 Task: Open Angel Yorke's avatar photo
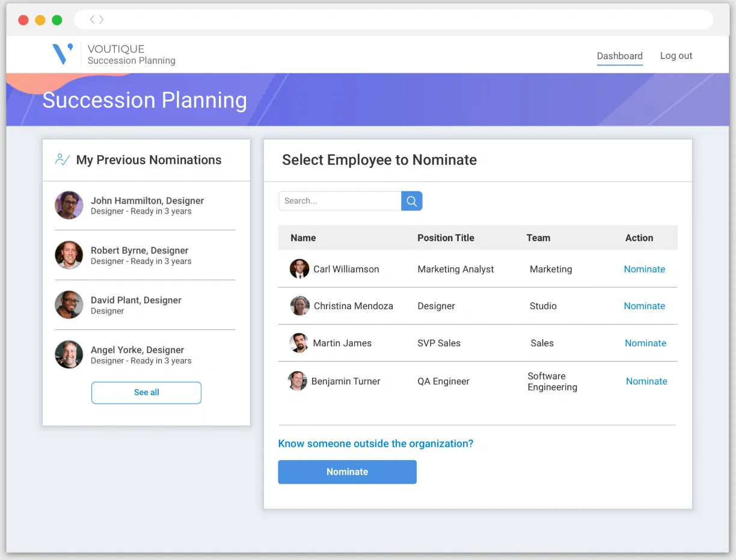(x=69, y=355)
